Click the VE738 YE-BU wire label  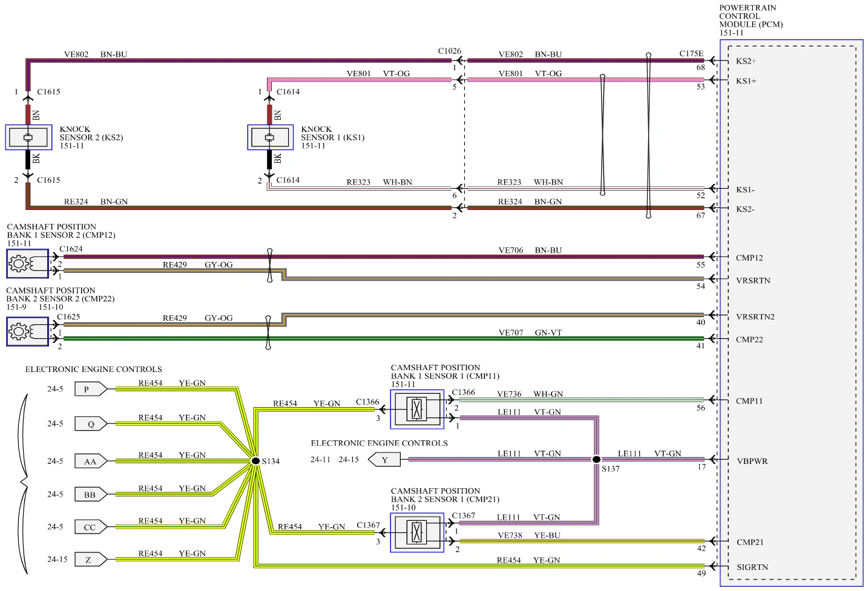529,535
